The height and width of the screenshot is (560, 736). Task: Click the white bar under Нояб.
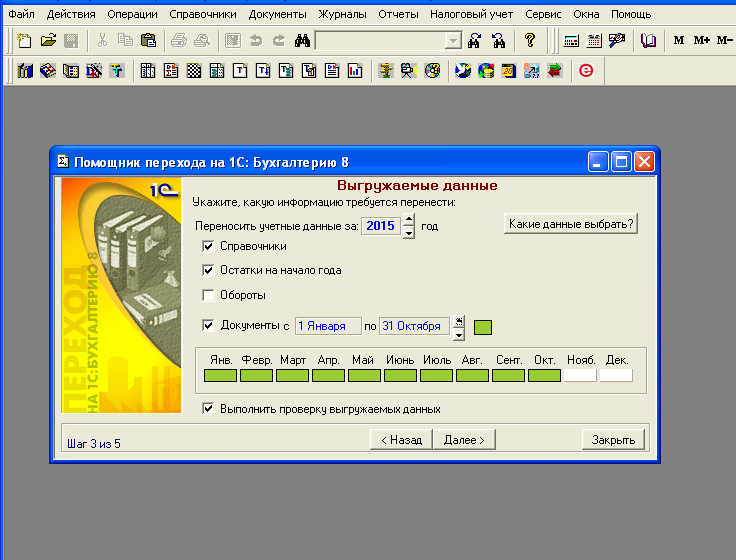point(580,375)
